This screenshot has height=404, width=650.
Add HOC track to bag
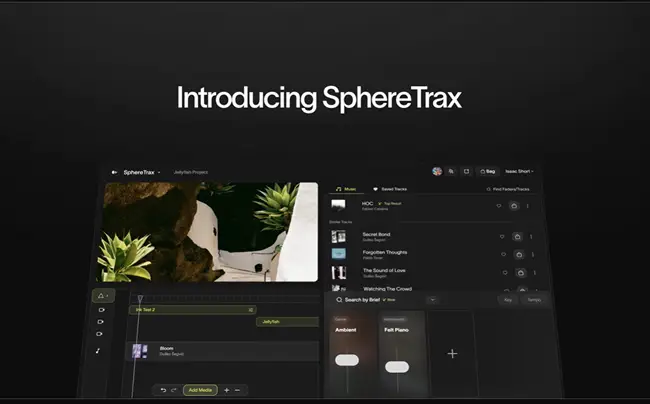[514, 206]
